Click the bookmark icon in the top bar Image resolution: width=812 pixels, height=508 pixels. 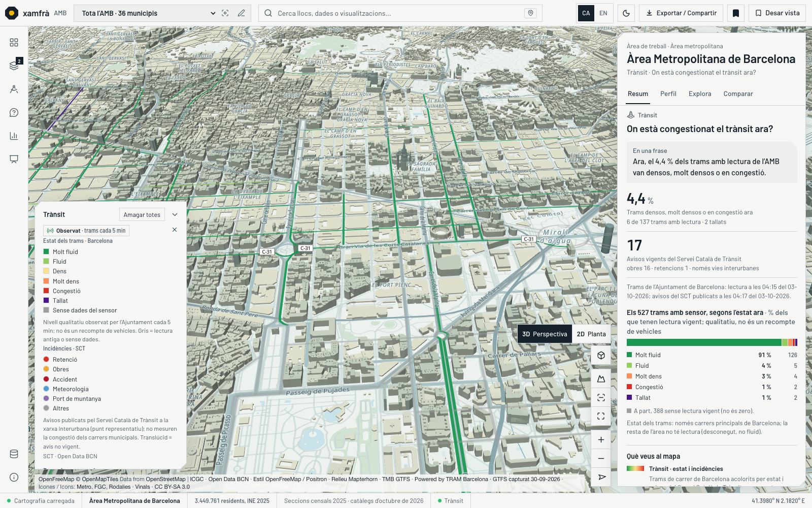point(736,13)
